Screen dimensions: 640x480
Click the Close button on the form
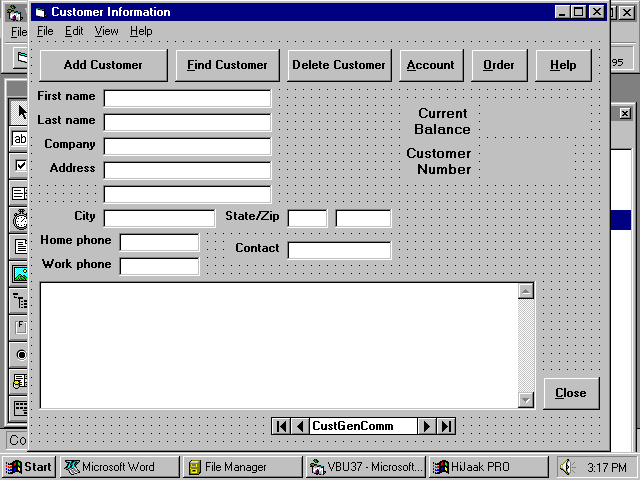(x=570, y=393)
